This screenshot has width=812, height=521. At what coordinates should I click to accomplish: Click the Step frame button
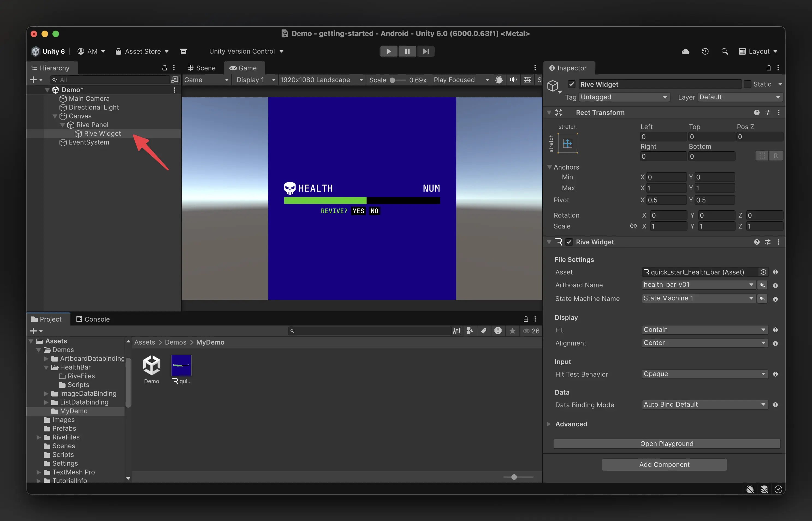(426, 51)
